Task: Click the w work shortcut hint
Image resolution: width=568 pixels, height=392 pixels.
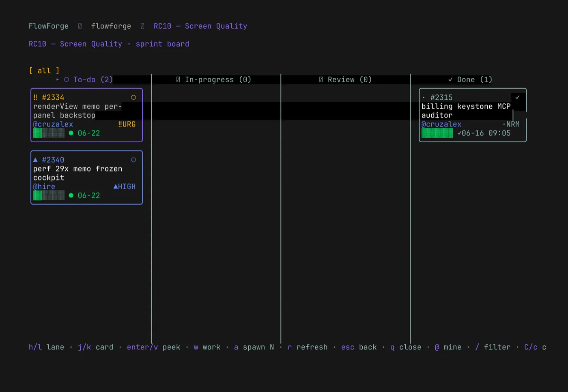Action: pos(207,347)
